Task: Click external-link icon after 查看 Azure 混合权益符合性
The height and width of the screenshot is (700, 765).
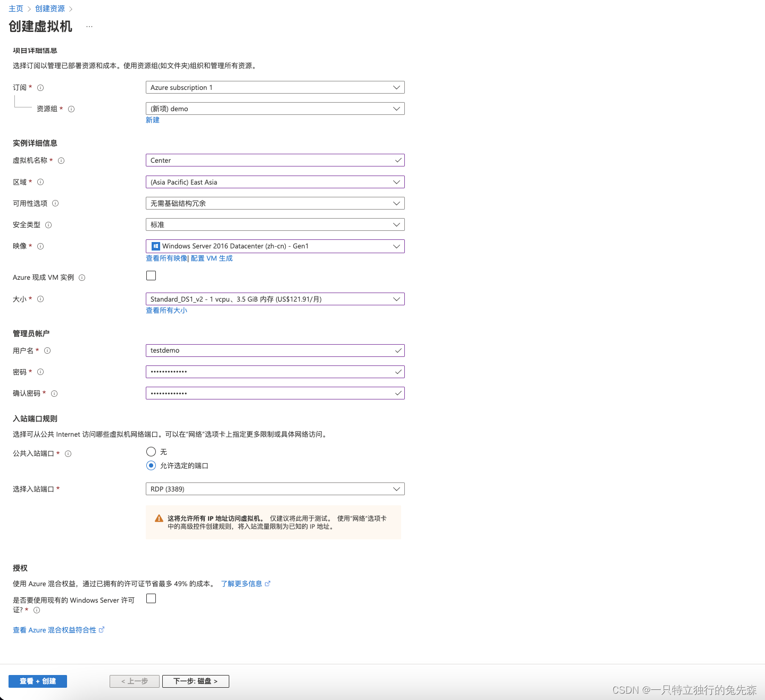Action: point(102,630)
